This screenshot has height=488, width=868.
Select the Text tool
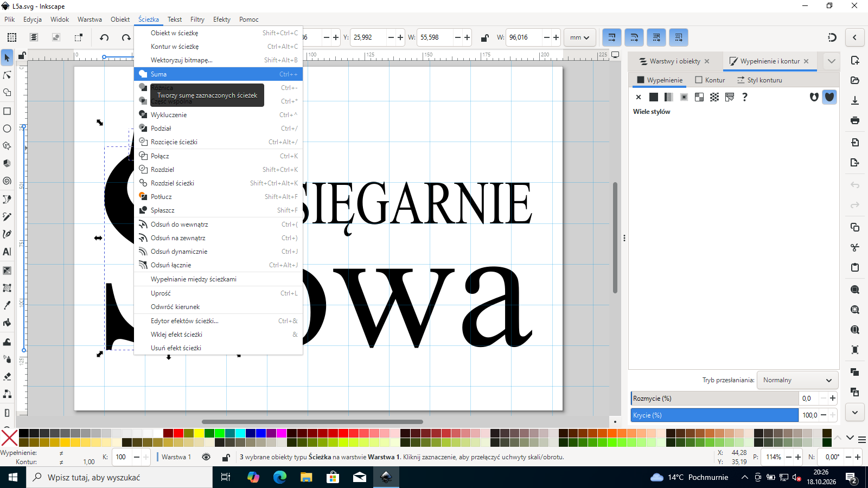(x=7, y=252)
